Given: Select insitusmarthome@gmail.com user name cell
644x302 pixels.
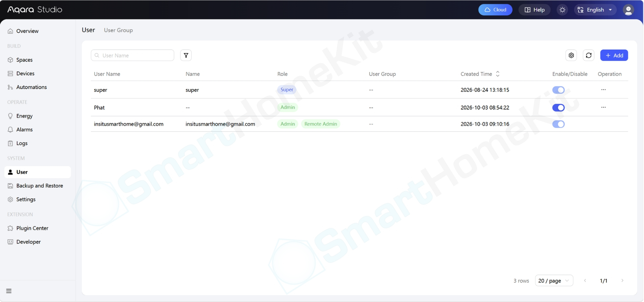Looking at the screenshot, I should coord(128,124).
